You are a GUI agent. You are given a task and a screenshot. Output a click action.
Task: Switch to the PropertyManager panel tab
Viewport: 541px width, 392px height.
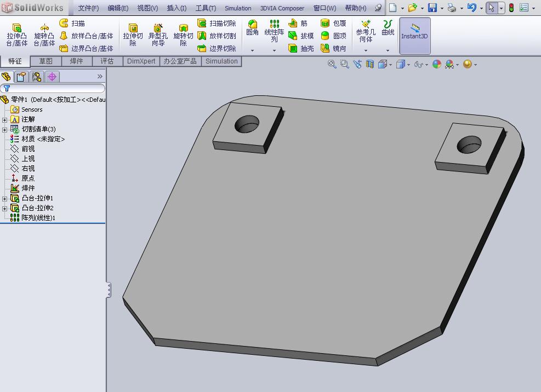(21, 77)
